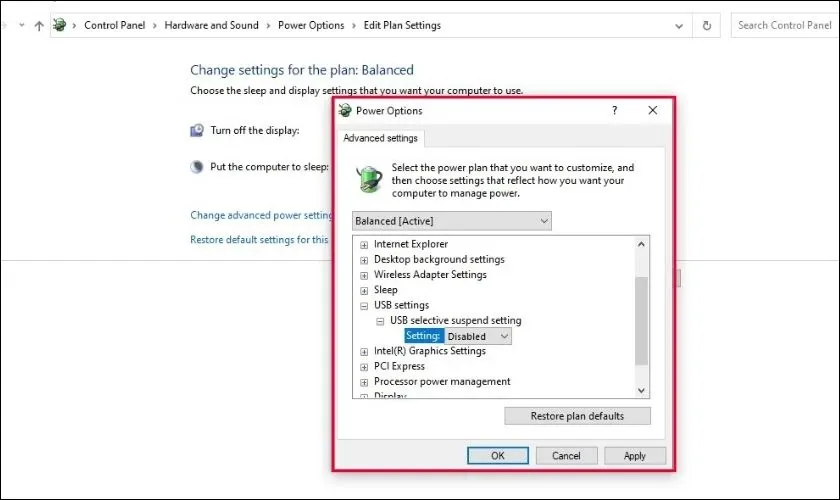The image size is (840, 500).
Task: Go to Hardware and Sound breadcrumb
Action: (211, 25)
